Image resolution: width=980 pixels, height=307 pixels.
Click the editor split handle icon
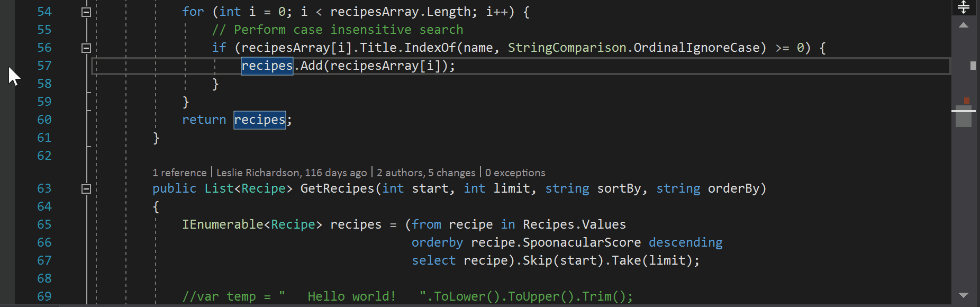point(964,7)
